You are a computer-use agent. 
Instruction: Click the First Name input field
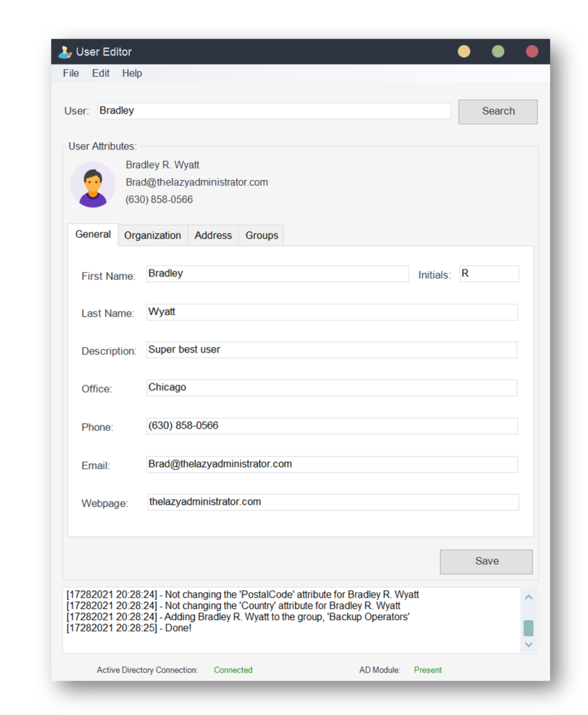[x=277, y=274]
